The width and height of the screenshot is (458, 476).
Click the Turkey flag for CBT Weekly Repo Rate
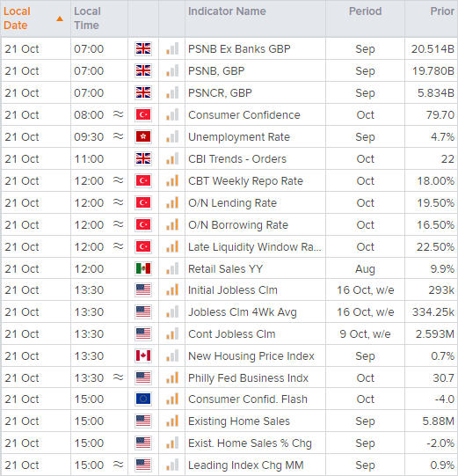[143, 180]
